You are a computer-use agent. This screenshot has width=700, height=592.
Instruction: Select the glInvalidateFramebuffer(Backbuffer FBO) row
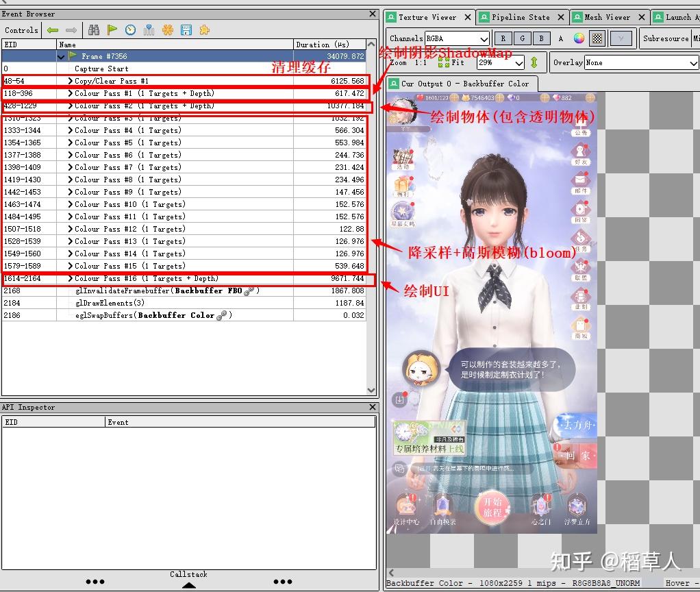point(184,291)
